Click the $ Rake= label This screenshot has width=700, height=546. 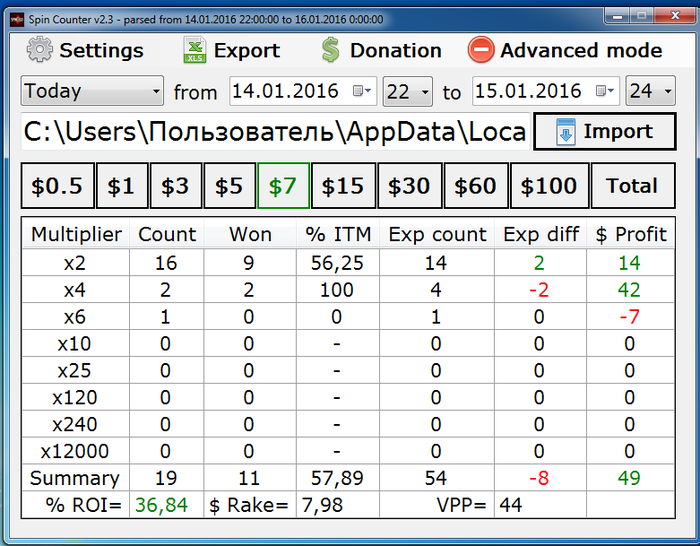[x=249, y=505]
